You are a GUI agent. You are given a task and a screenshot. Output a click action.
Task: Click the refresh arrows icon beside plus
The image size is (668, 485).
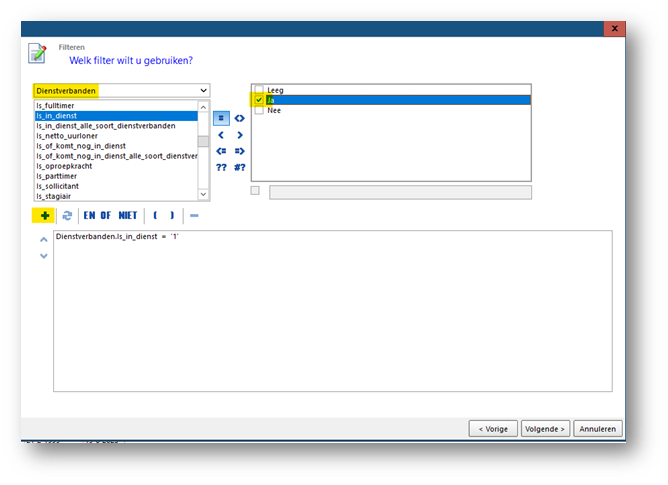click(67, 216)
